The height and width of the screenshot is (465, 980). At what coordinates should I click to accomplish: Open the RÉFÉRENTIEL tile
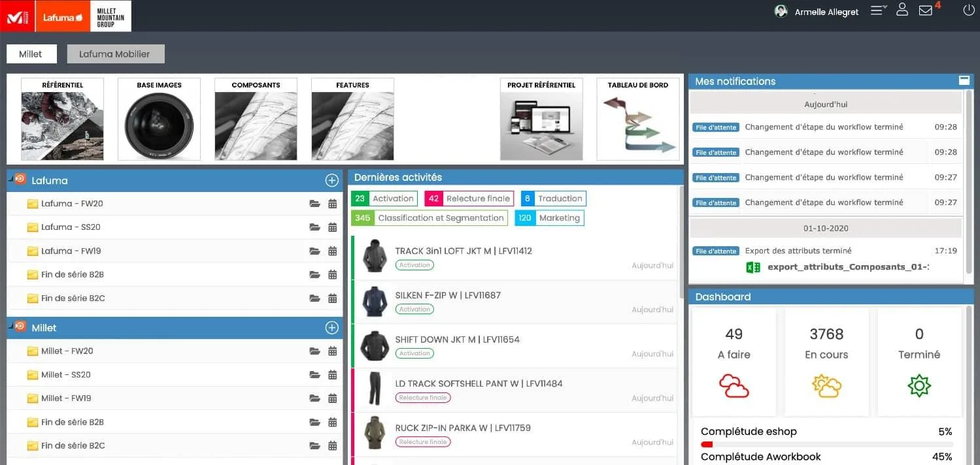(x=62, y=119)
